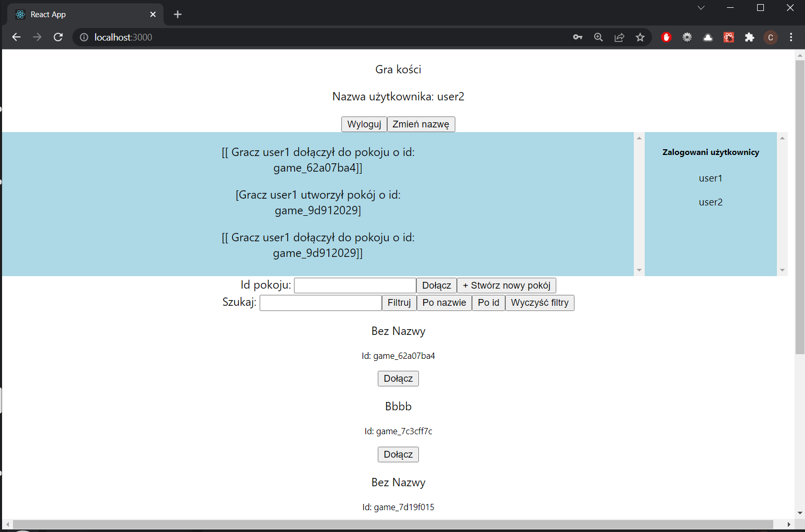Click the browser tab dropdown chevron

point(701,8)
